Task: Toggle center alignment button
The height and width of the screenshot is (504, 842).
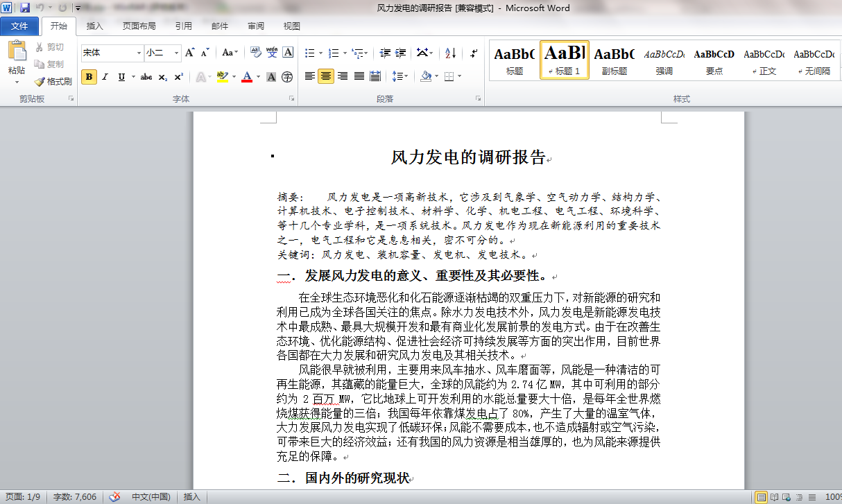Action: 325,76
